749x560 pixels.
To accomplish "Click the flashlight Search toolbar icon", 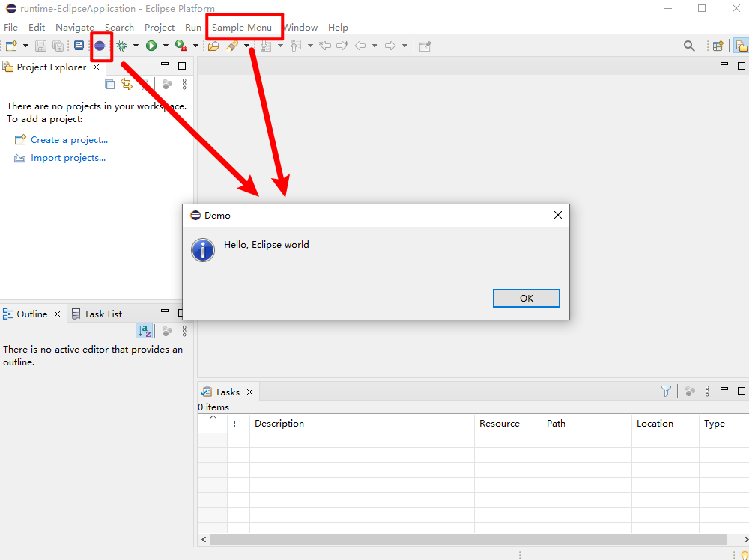I will point(232,46).
